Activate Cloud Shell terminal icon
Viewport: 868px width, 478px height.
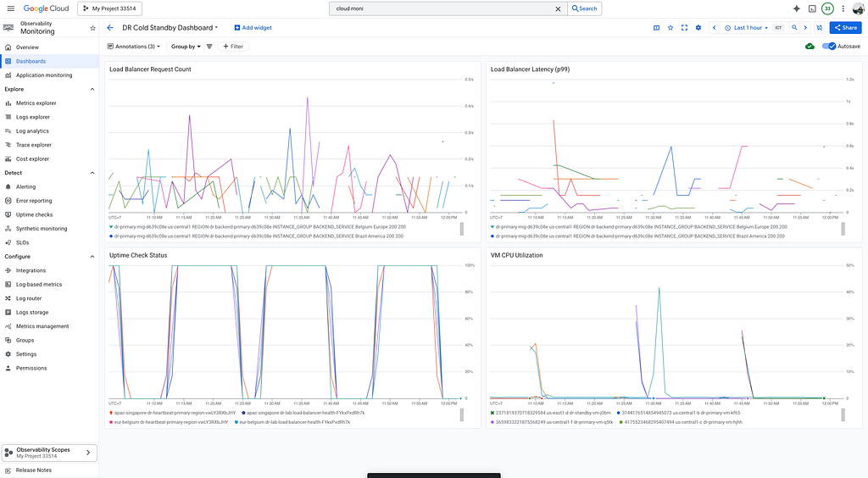[x=812, y=8]
